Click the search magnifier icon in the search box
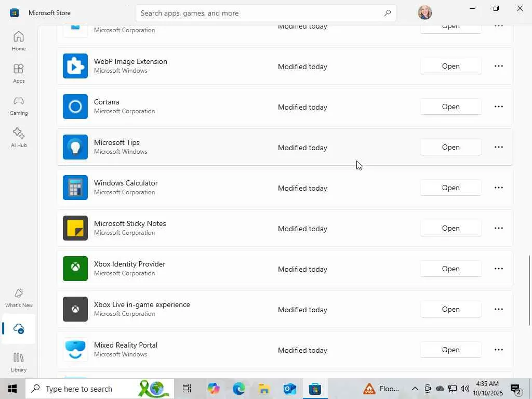532x399 pixels. [x=388, y=13]
